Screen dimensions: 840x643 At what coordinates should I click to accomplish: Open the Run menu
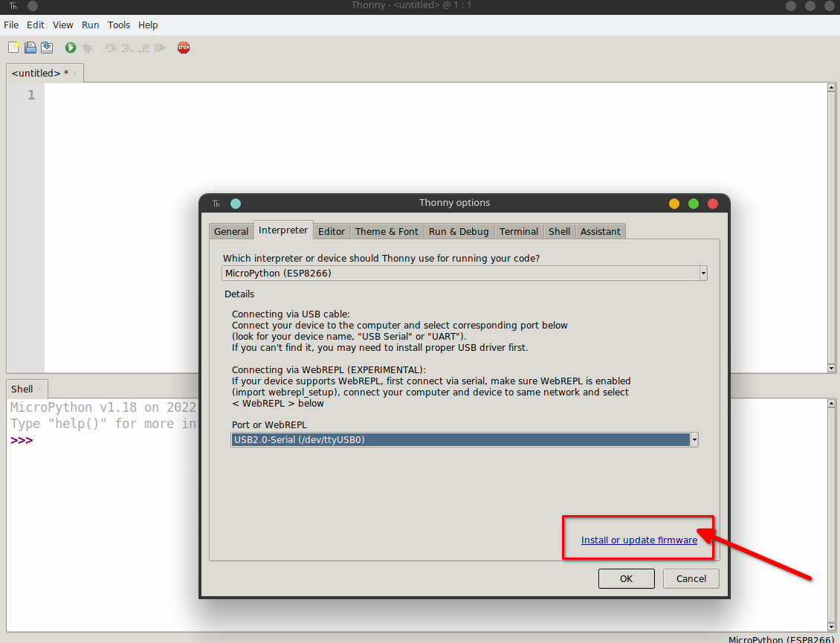click(x=91, y=25)
